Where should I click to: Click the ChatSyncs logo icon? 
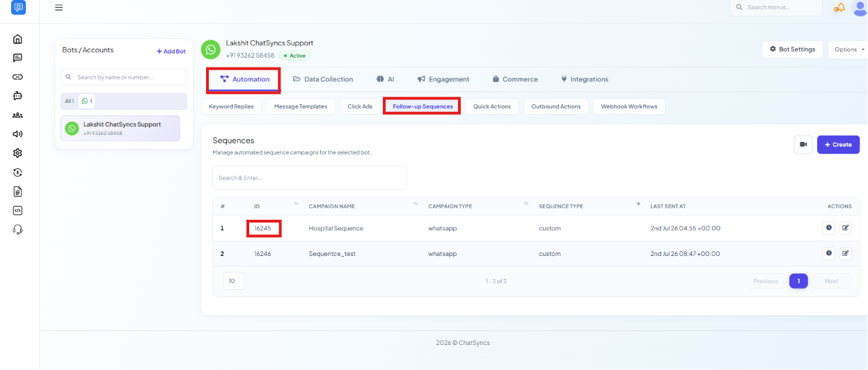pyautogui.click(x=19, y=8)
